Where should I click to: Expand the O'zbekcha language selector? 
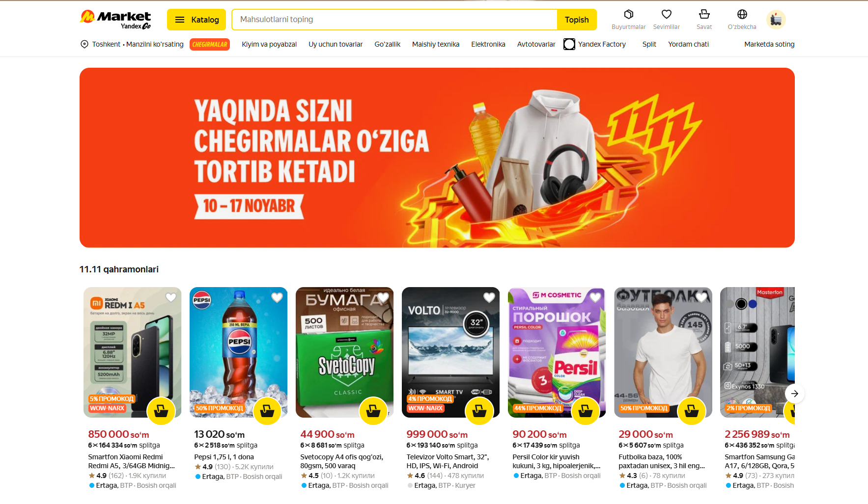[742, 20]
